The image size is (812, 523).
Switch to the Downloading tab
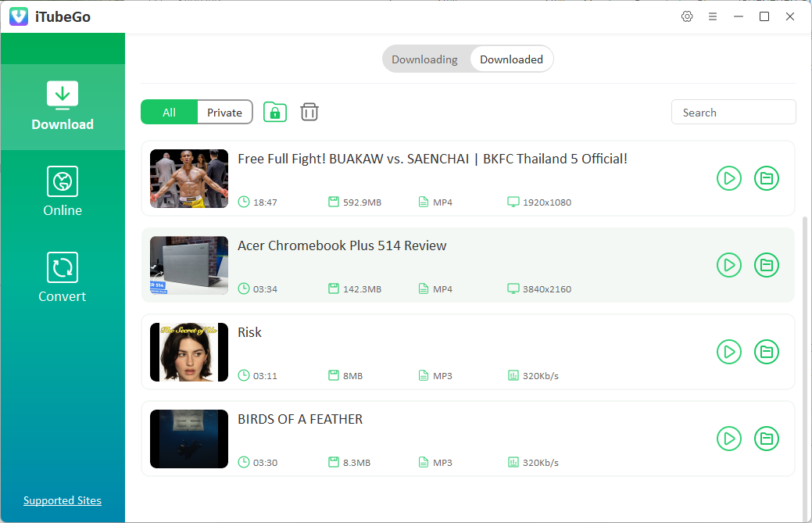(x=424, y=59)
